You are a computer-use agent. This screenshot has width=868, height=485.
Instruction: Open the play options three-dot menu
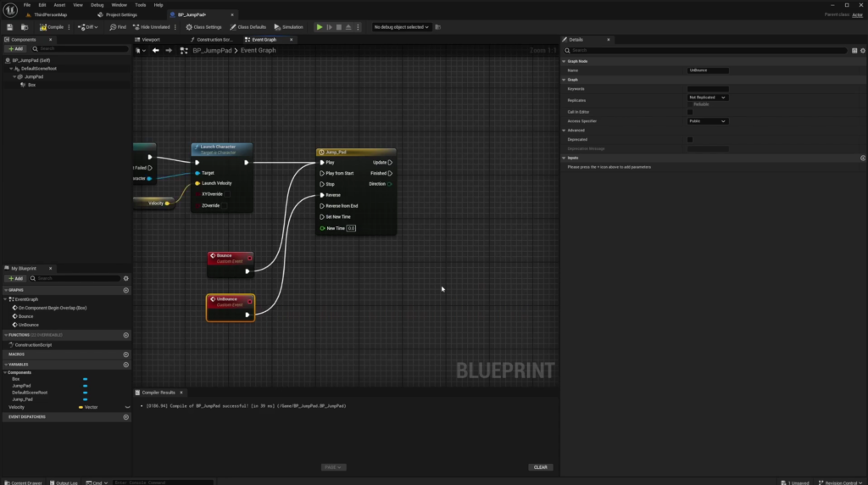pos(358,27)
